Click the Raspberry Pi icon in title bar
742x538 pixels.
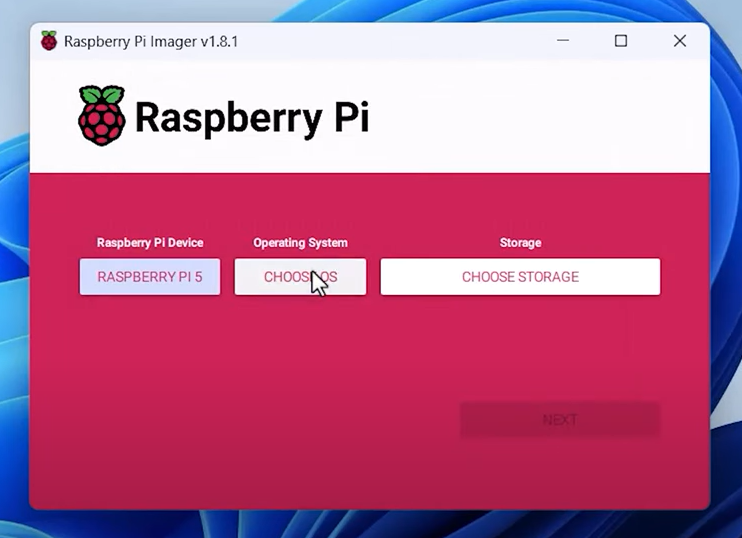[49, 41]
